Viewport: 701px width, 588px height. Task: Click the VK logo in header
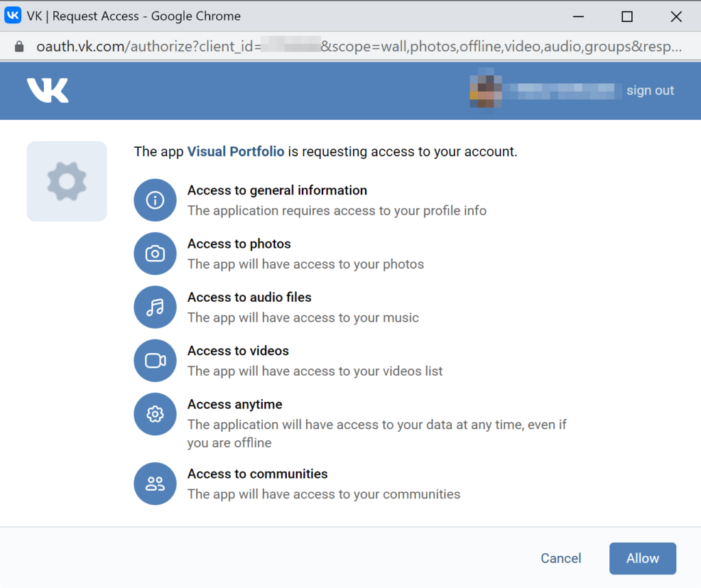pyautogui.click(x=48, y=90)
